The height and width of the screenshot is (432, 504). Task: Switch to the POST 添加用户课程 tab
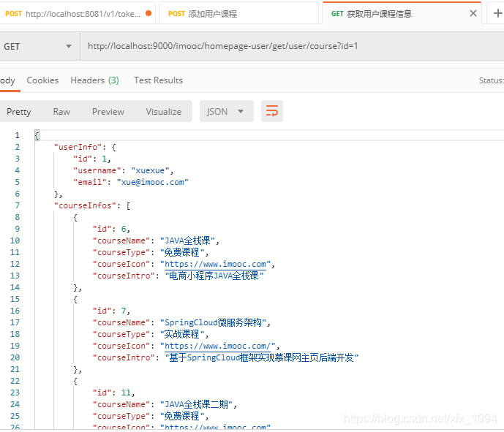(238, 13)
